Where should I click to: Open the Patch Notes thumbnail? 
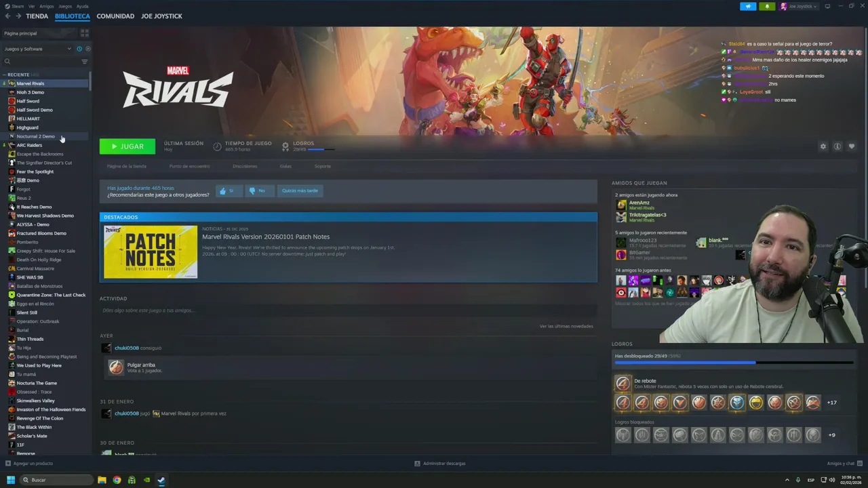pos(151,251)
